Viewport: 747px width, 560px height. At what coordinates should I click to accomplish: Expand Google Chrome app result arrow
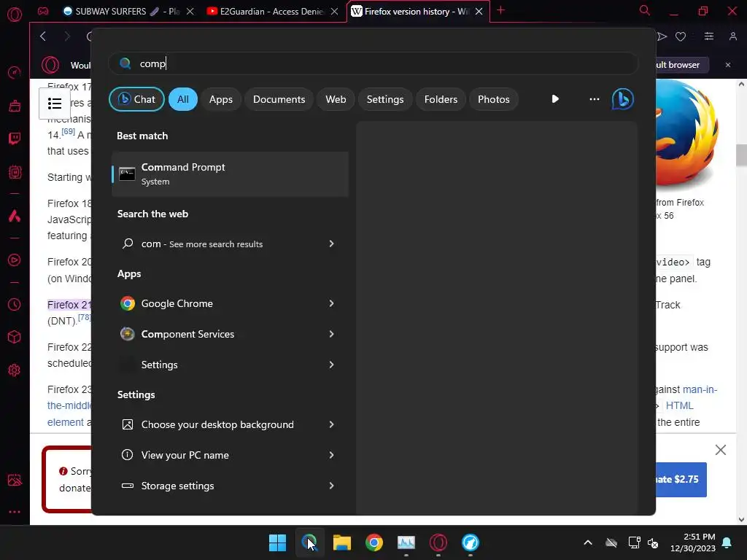tap(332, 303)
